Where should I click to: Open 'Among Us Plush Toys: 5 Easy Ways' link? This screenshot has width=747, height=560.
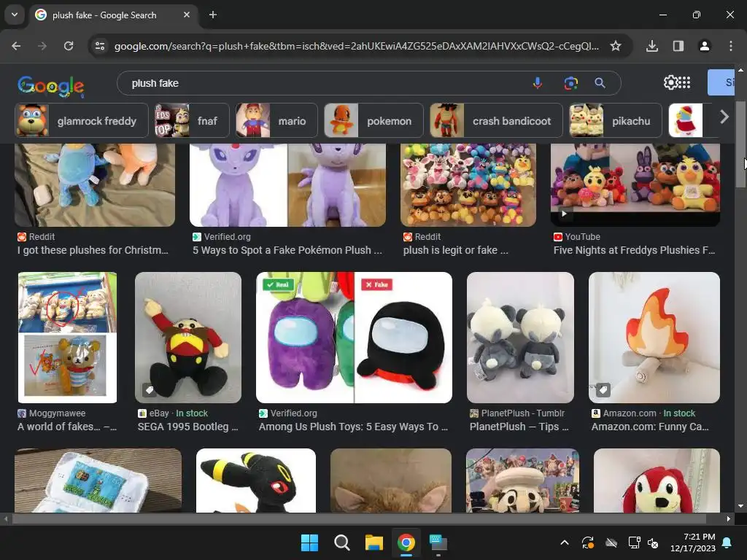(354, 427)
